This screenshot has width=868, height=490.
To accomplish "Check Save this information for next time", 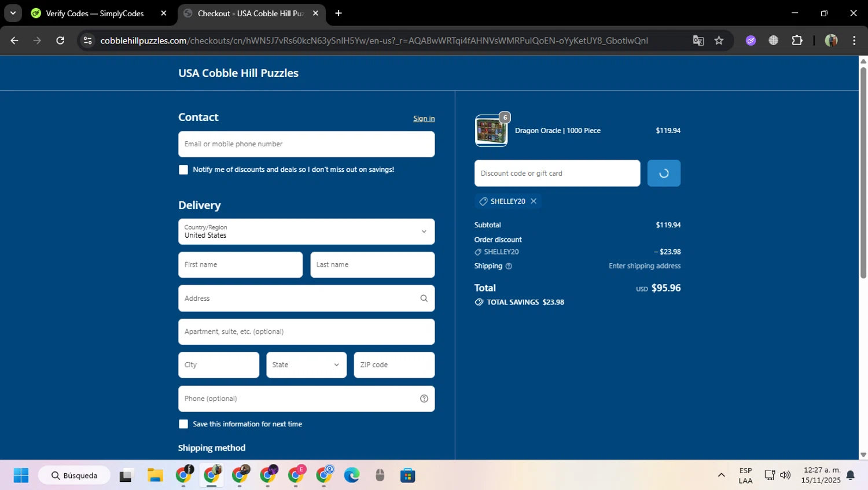I will coord(183,424).
